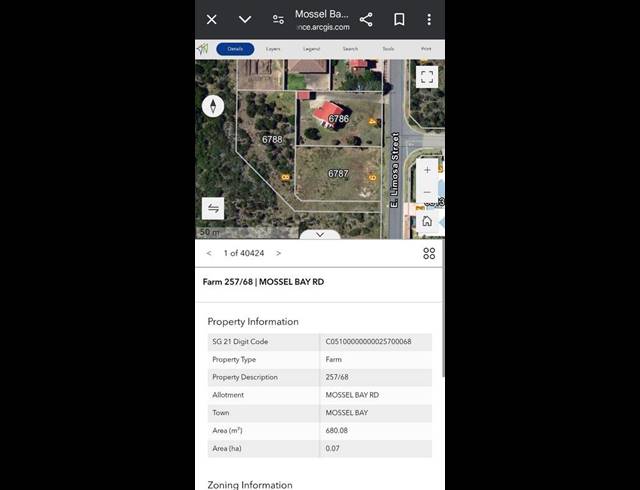Select the Search tab
The height and width of the screenshot is (490, 640).
[x=350, y=49]
